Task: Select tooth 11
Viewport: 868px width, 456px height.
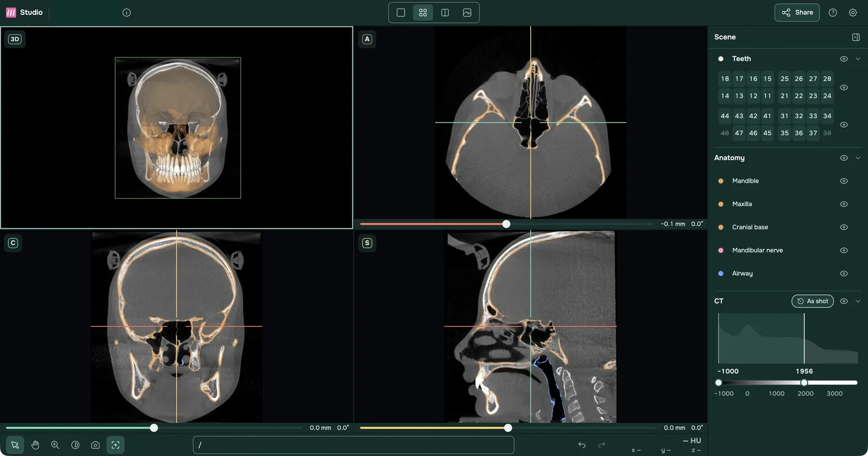Action: (767, 96)
